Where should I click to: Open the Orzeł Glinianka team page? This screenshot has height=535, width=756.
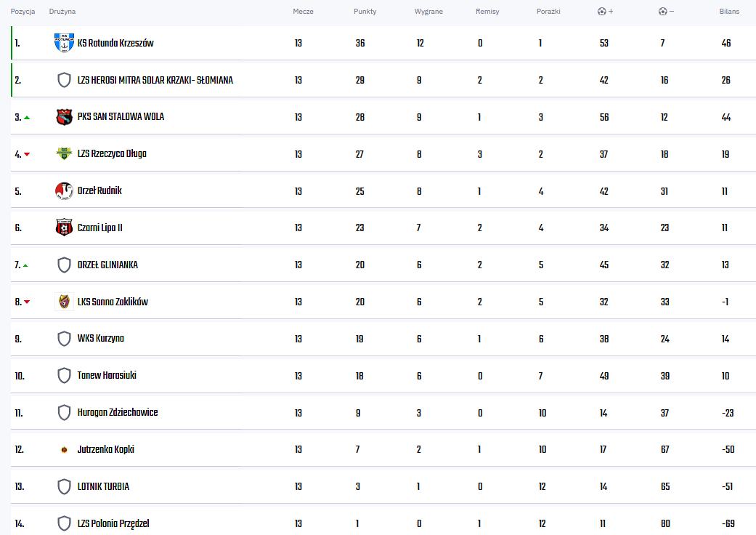pos(107,265)
